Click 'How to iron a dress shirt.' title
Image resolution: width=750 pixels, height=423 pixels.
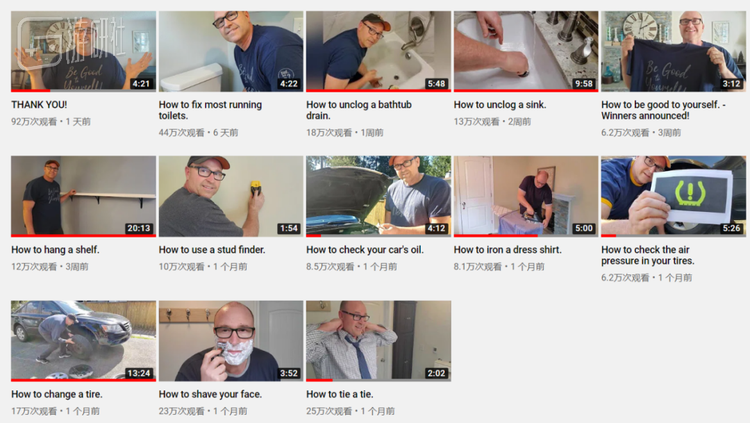click(507, 250)
